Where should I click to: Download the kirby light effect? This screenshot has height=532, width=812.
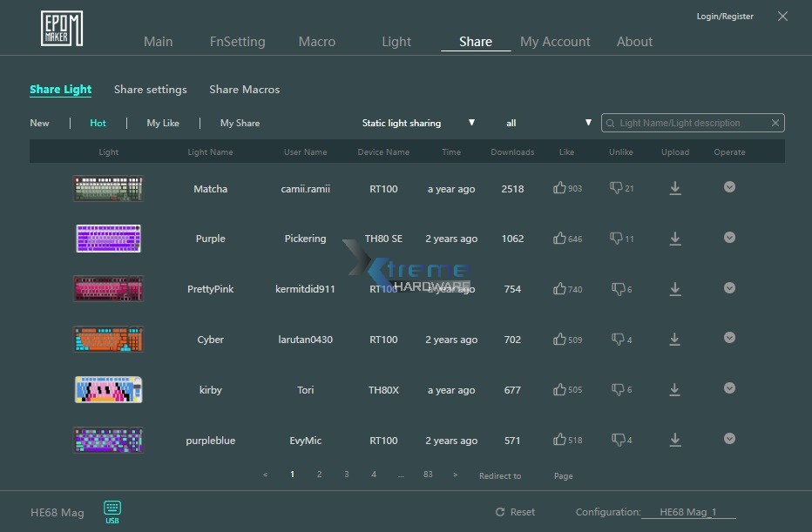coord(675,389)
